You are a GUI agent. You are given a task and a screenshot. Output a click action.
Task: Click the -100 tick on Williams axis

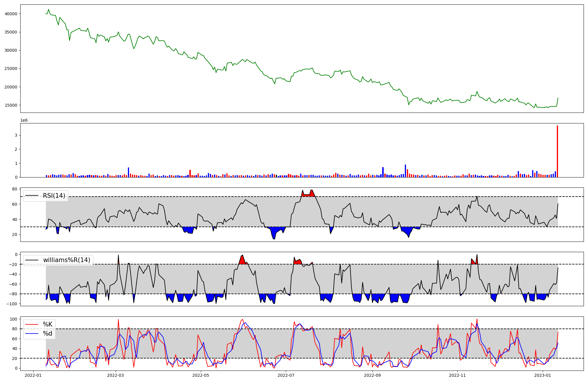point(12,304)
